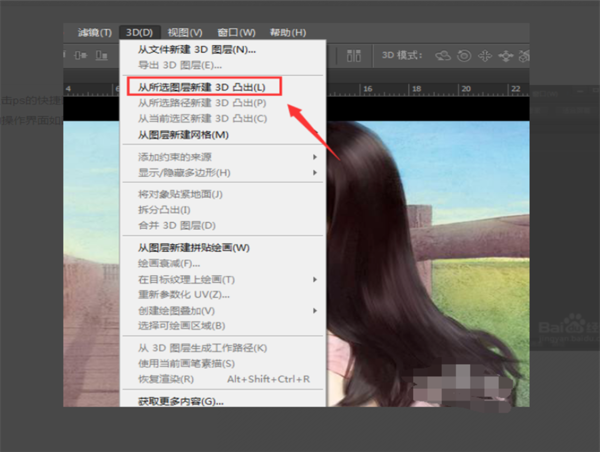Open the 窗口(W) menu
This screenshot has width=600, height=452.
(x=236, y=33)
